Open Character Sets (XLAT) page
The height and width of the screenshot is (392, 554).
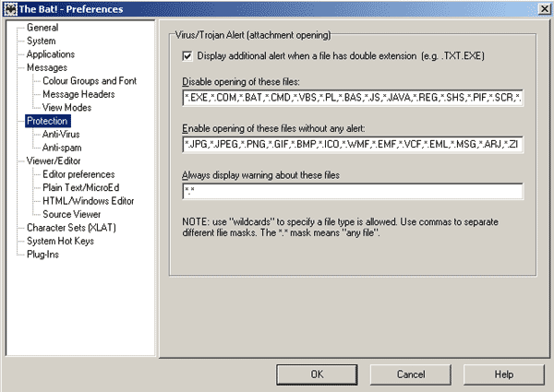[x=71, y=228]
